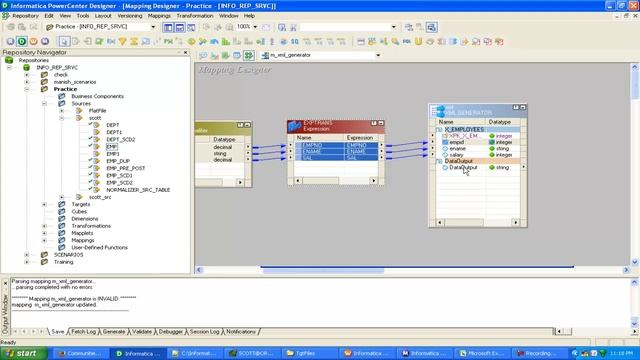
Task: Switch to the Debugger output tab
Action: (x=171, y=331)
